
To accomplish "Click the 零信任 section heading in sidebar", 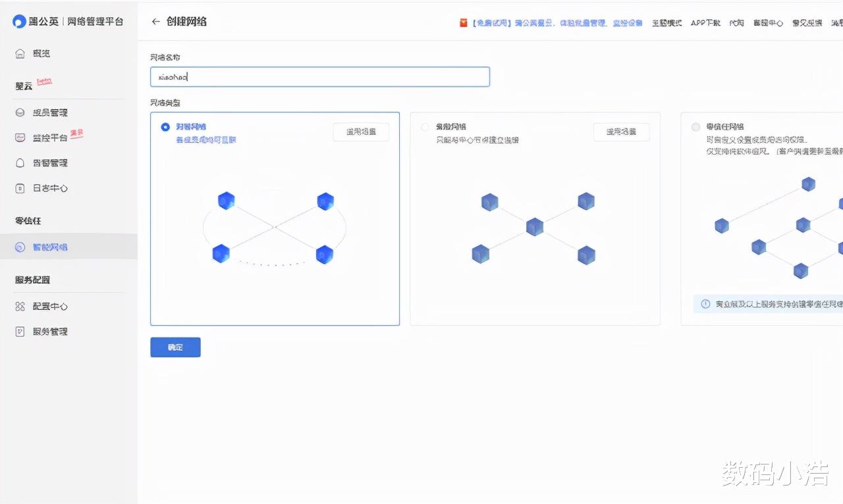I will 28,221.
